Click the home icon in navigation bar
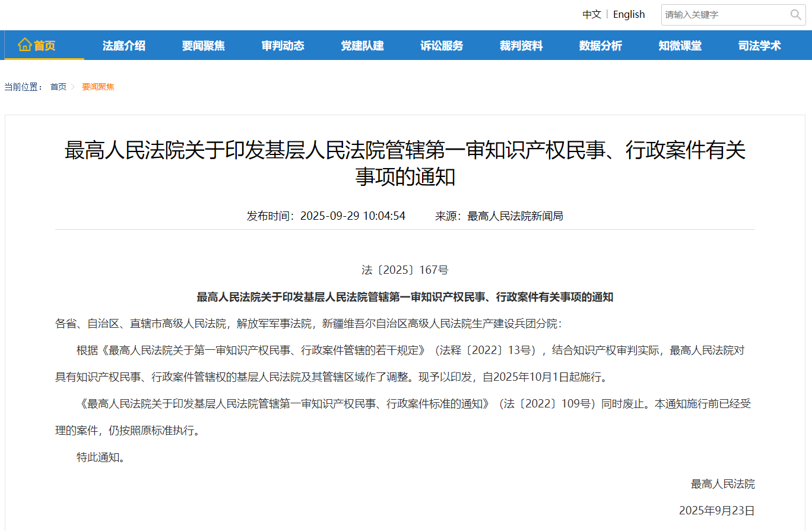Viewport: 812px width, 531px height. tap(24, 45)
